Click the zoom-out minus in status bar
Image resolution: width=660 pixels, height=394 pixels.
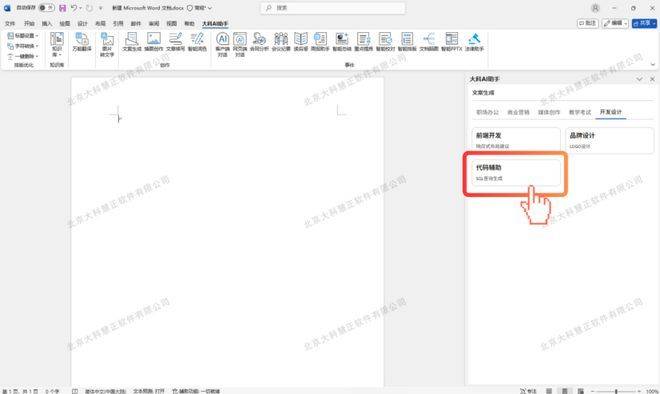pos(592,391)
